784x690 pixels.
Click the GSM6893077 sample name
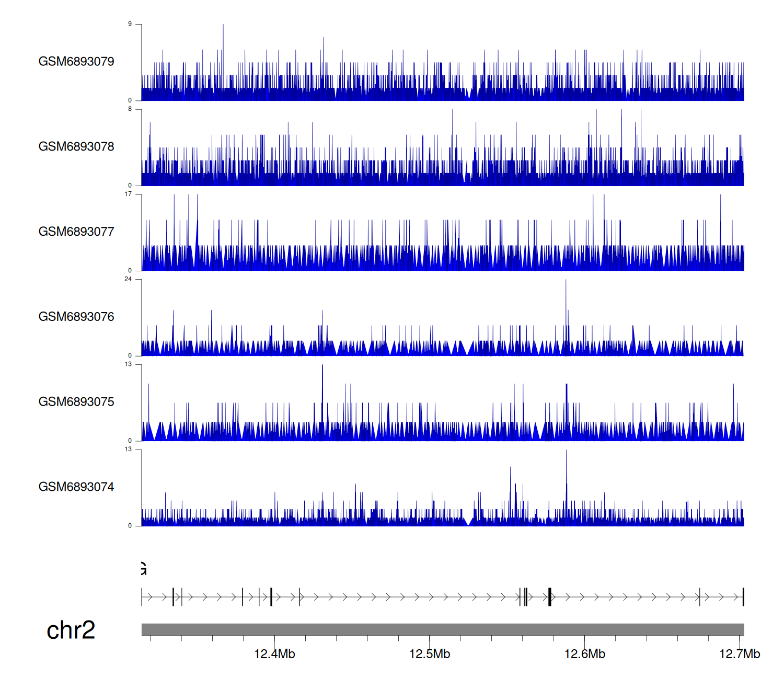76,232
